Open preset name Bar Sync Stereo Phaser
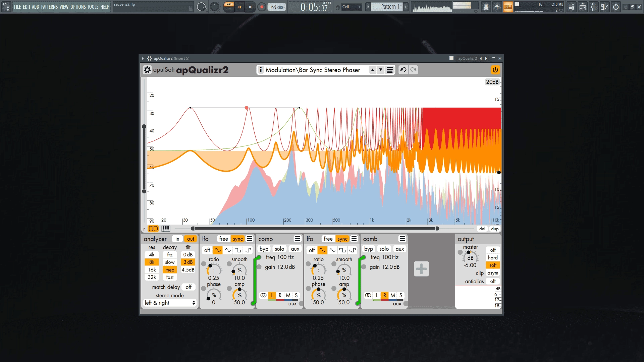This screenshot has height=362, width=644. tap(313, 70)
